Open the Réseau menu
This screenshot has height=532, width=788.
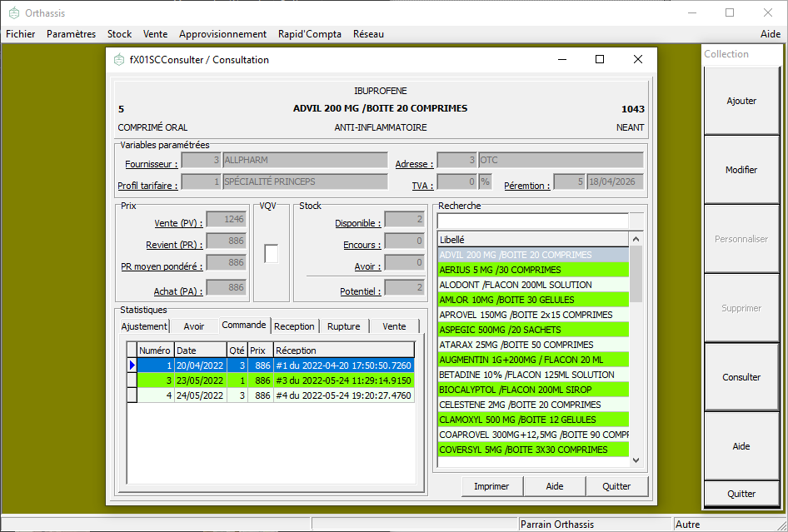click(368, 34)
